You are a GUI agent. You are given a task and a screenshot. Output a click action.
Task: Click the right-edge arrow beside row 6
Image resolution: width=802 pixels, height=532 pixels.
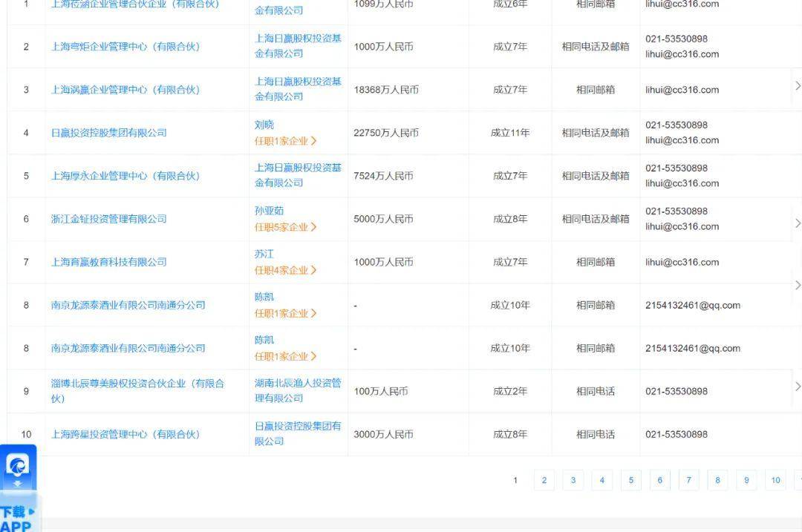pyautogui.click(x=798, y=223)
